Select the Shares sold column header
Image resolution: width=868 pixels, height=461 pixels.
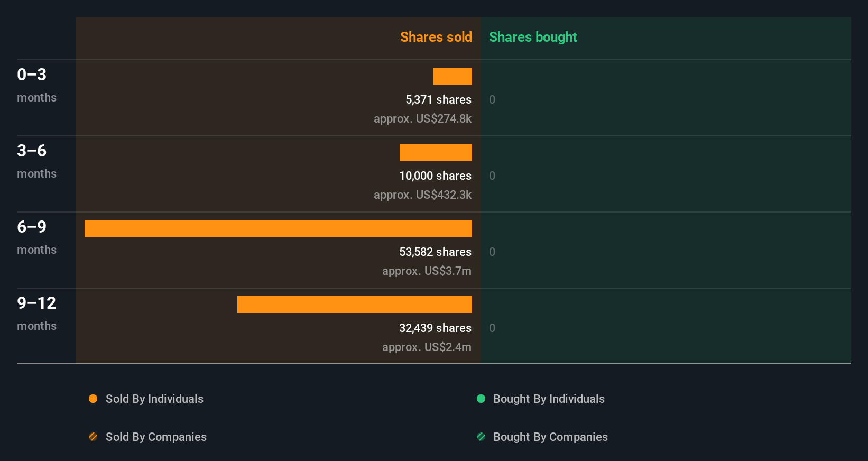coord(436,37)
